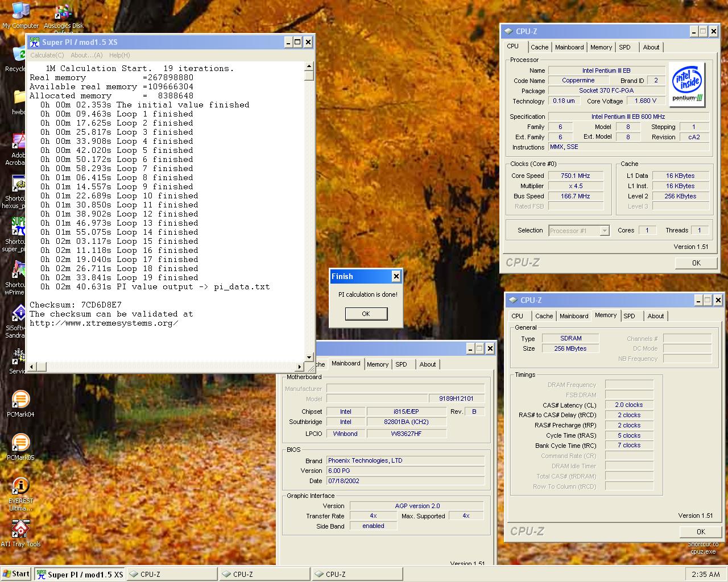Click the Phoenix Technologies, LTD BIOS brand
Viewport: 728px width, 582px height.
coord(406,460)
